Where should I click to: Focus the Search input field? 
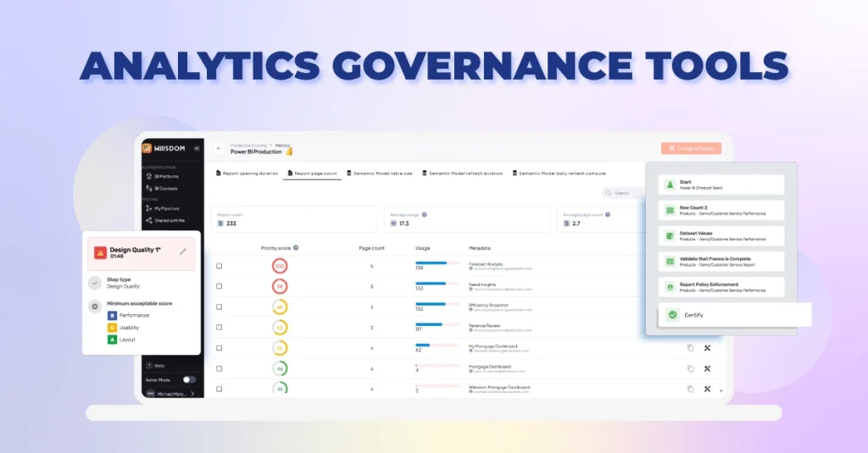tap(623, 193)
